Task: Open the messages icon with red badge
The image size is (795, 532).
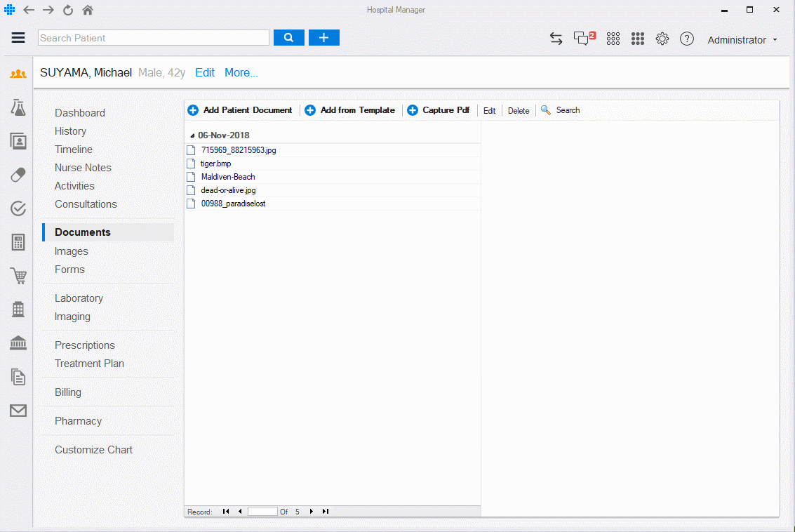Action: 582,39
